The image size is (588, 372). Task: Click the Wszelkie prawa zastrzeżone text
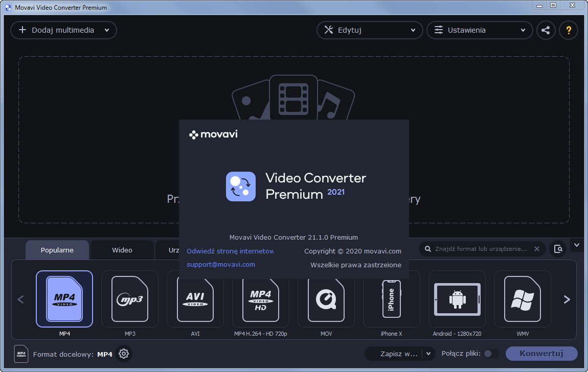[356, 265]
